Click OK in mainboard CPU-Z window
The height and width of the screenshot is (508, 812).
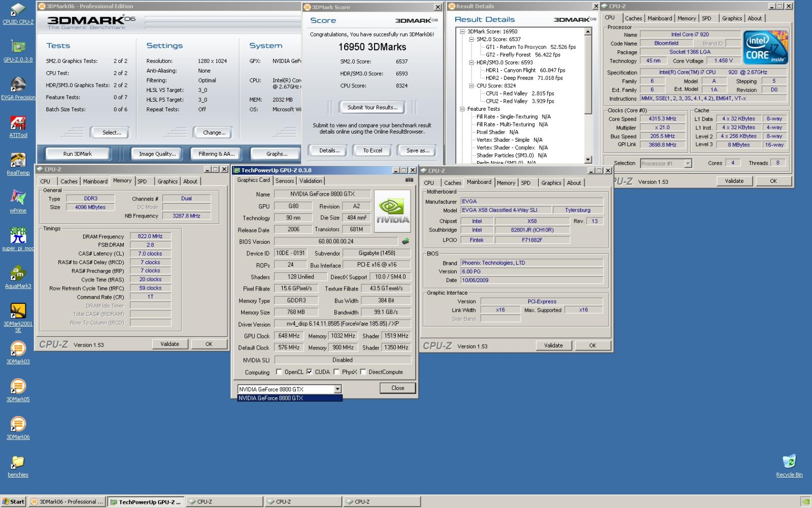pyautogui.click(x=592, y=345)
